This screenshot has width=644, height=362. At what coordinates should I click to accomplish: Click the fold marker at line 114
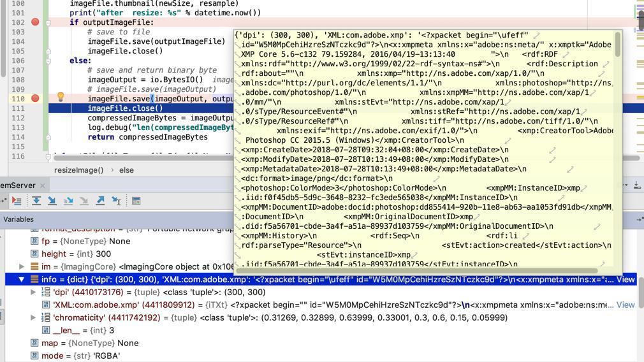tap(48, 138)
